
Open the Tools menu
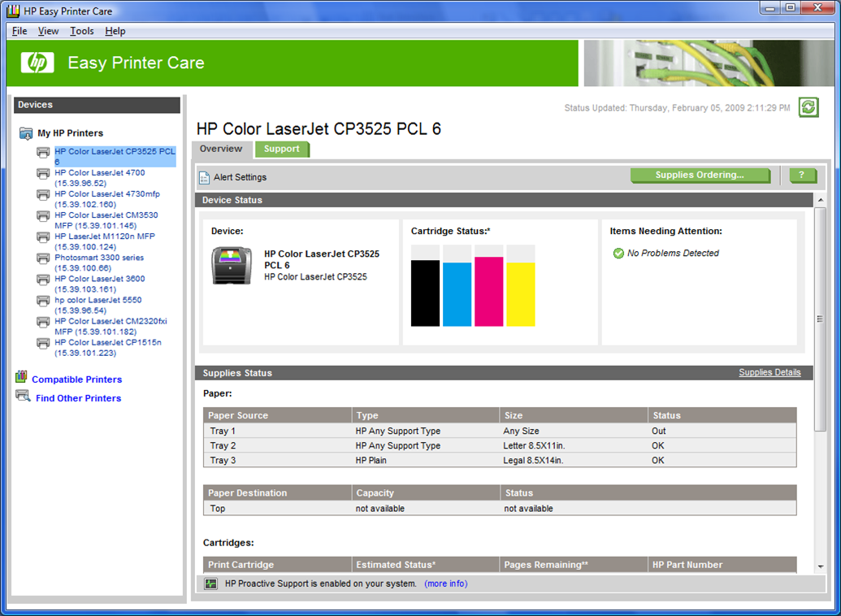pyautogui.click(x=81, y=31)
